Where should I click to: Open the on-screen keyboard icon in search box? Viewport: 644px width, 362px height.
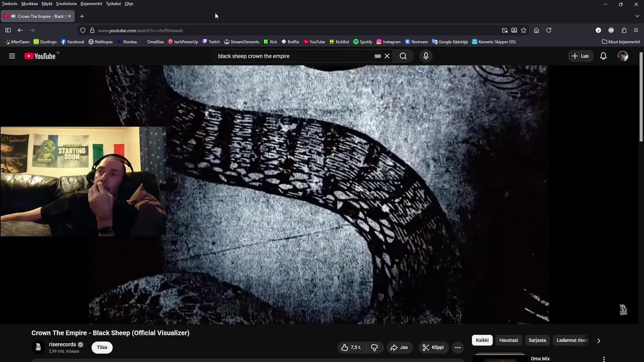pyautogui.click(x=377, y=56)
